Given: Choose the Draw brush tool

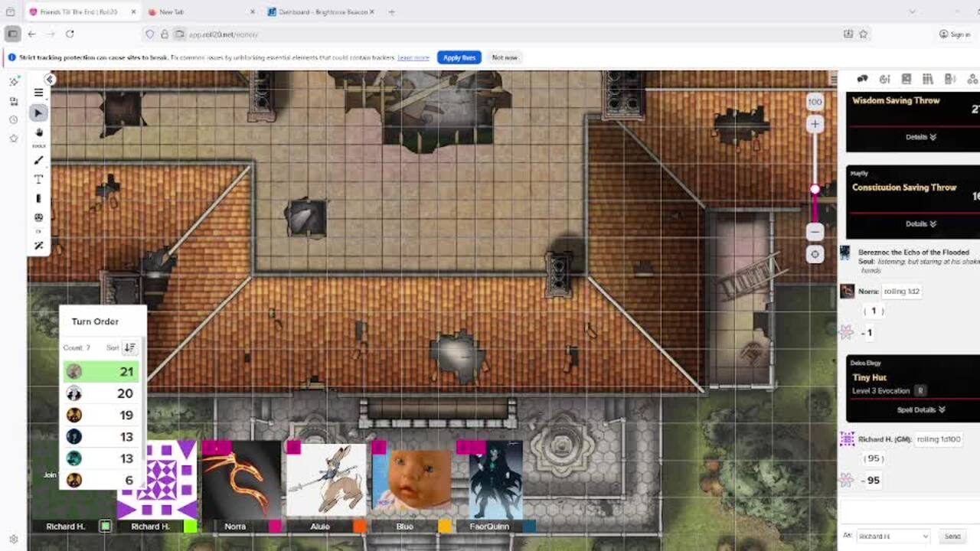Looking at the screenshot, I should [x=38, y=161].
